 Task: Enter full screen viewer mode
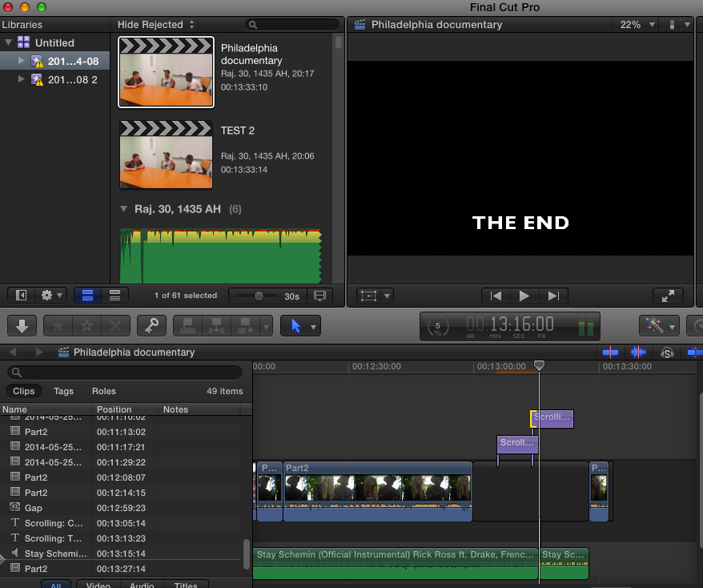tap(668, 296)
